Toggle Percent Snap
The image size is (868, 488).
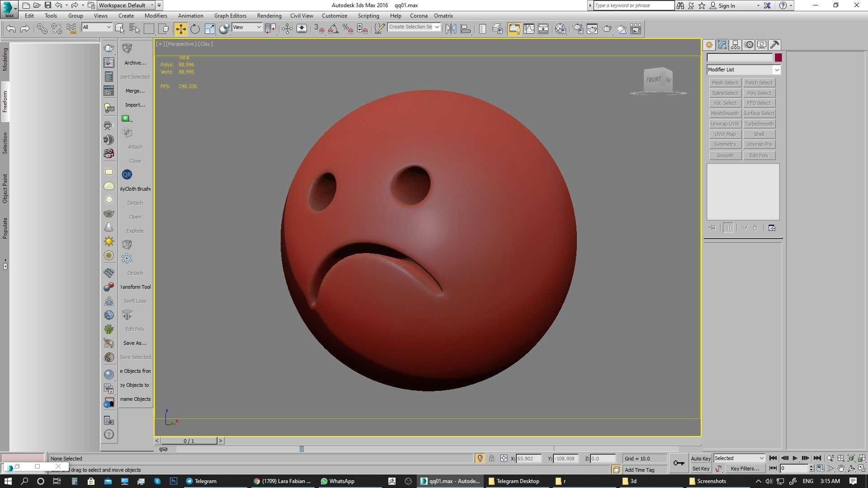pyautogui.click(x=348, y=29)
